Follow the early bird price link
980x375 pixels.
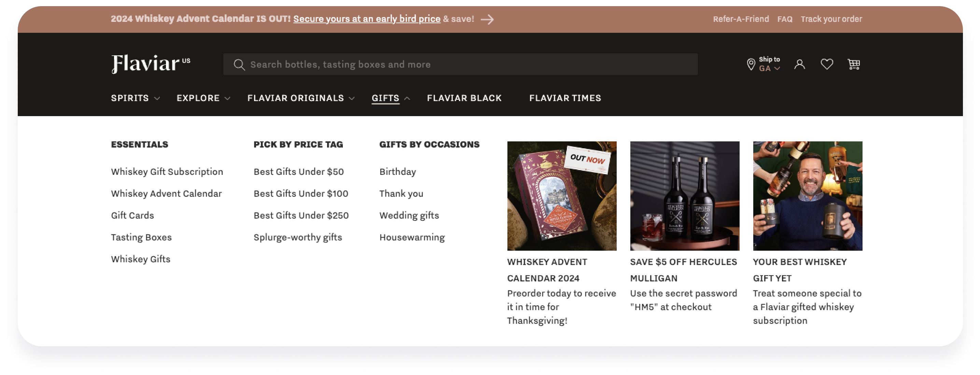[x=367, y=19]
